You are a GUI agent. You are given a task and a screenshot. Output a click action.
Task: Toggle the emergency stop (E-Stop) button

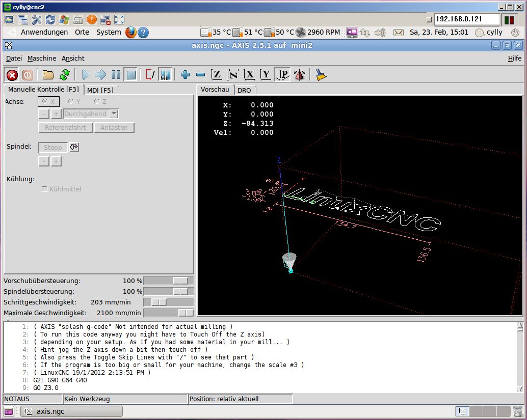click(x=12, y=74)
